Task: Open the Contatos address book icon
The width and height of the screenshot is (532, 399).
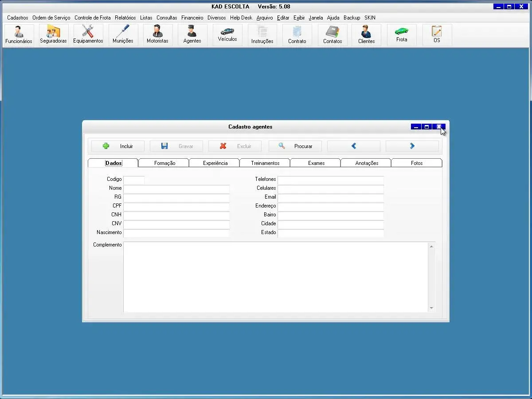Action: [332, 35]
